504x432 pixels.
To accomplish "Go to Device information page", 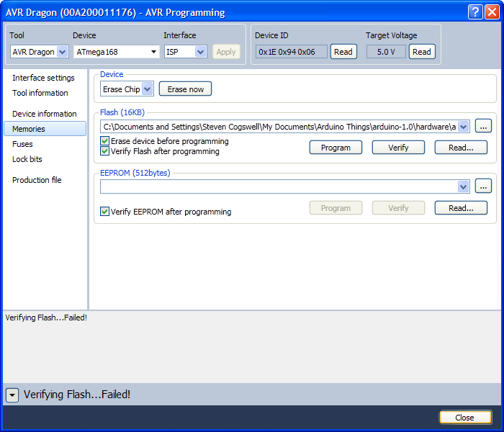I will 44,114.
